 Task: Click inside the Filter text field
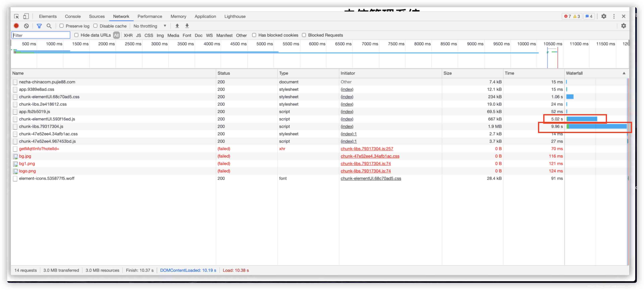(x=41, y=35)
